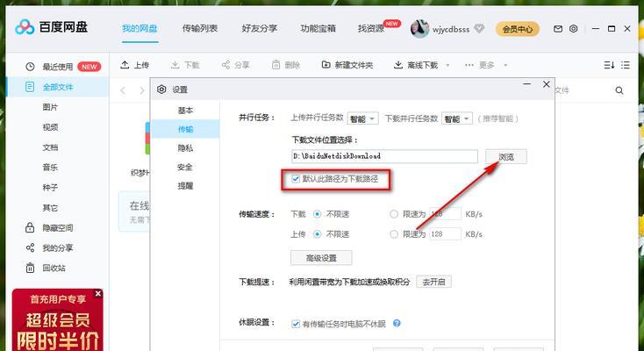Click the 高级设置 advanced settings button
644x351 pixels.
tap(321, 258)
